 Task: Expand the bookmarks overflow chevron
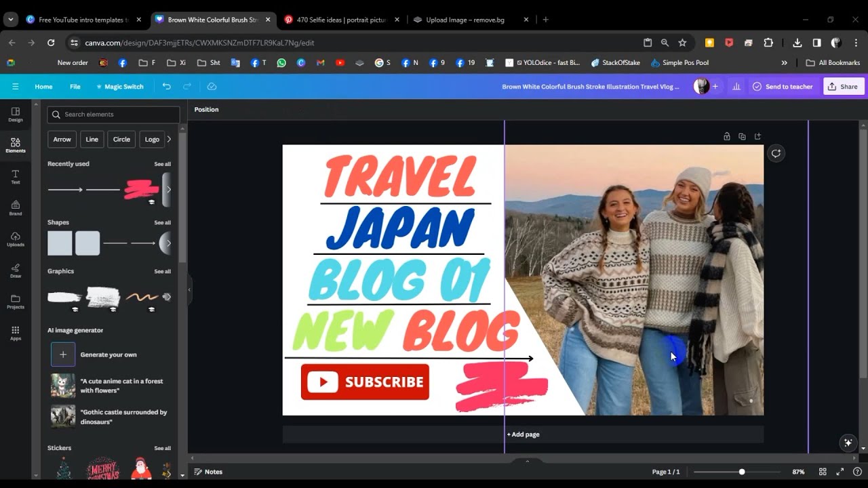[x=785, y=62]
